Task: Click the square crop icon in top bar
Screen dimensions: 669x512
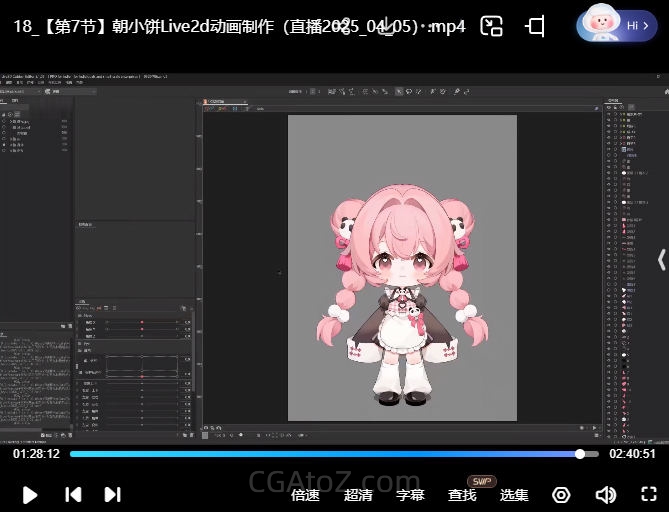Action: tap(536, 27)
